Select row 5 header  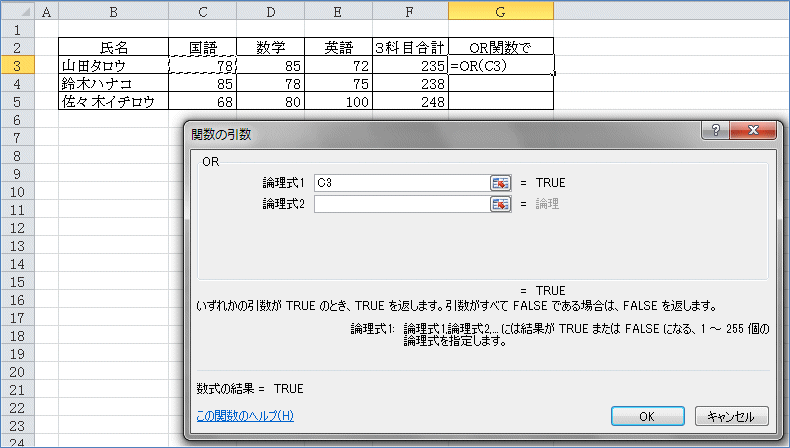tap(18, 102)
